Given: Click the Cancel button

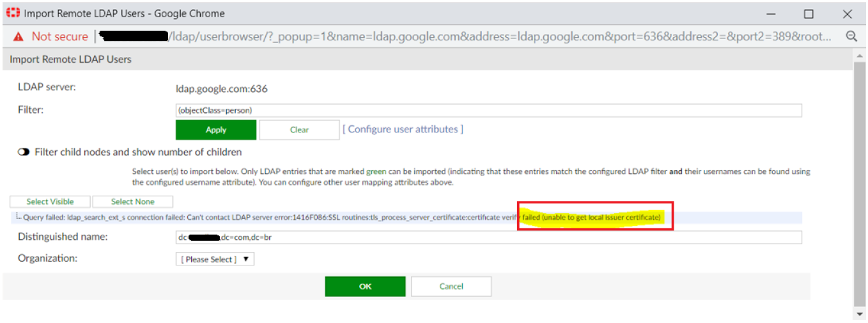Looking at the screenshot, I should point(451,286).
